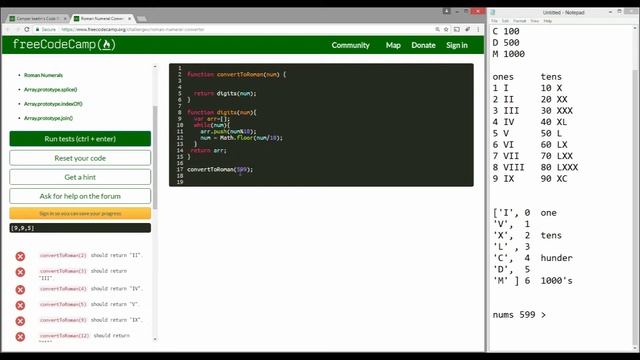Open the Array.prototype.indexOf() link
640x360 pixels.
(x=53, y=104)
